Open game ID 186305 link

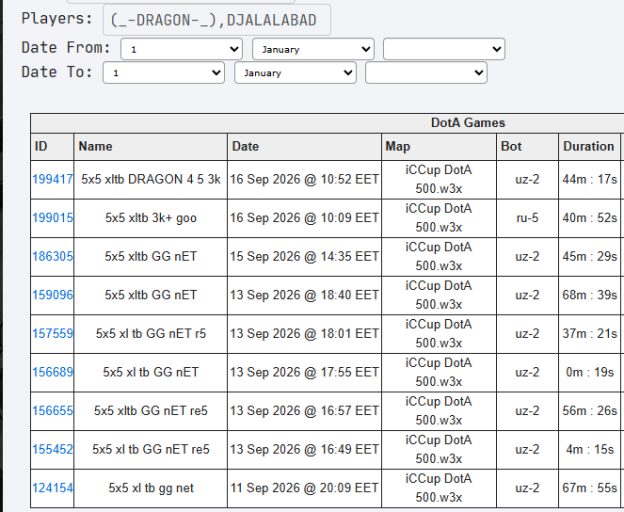pos(53,257)
